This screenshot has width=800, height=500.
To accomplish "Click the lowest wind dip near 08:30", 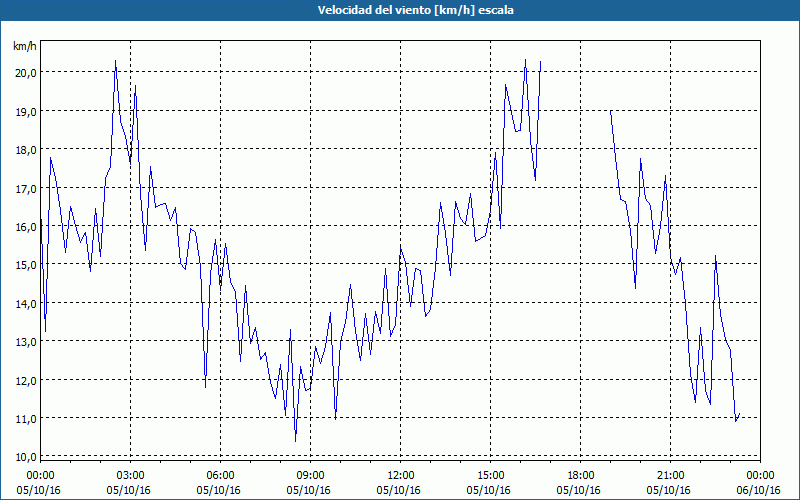I will (295, 441).
